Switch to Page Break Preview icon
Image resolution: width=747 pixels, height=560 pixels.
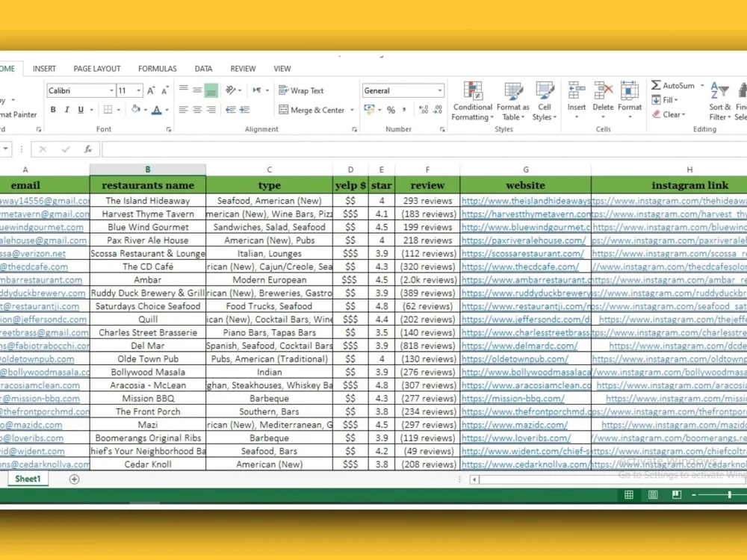677,495
